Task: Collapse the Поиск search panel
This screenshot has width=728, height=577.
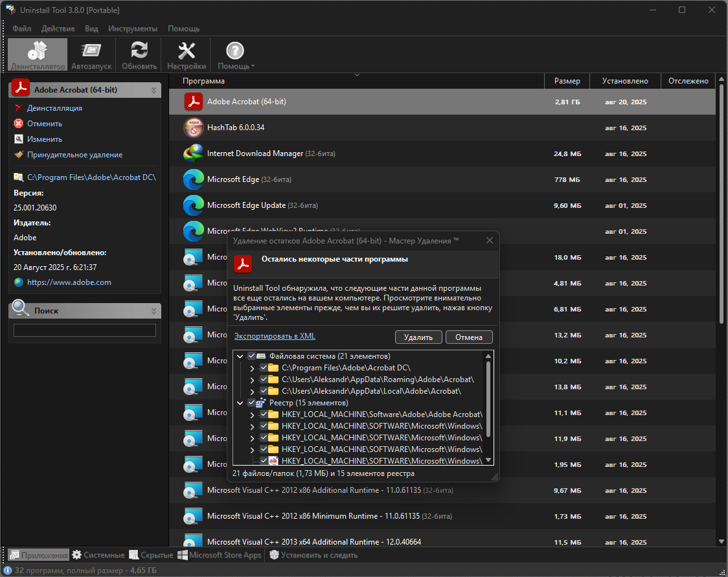Action: tap(154, 311)
